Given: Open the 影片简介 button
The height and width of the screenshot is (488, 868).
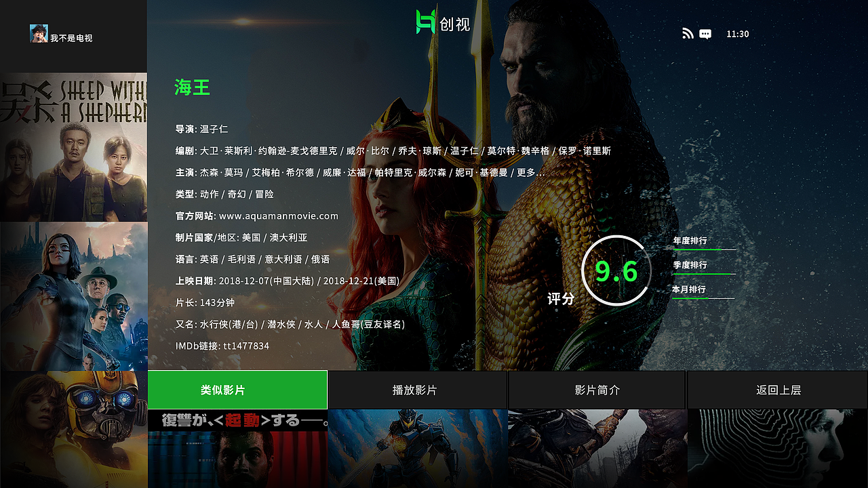Looking at the screenshot, I should click(x=597, y=390).
